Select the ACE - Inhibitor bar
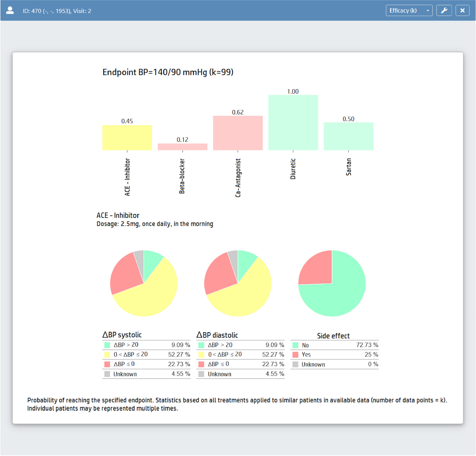Screen dimensions: 476x456 [127, 138]
